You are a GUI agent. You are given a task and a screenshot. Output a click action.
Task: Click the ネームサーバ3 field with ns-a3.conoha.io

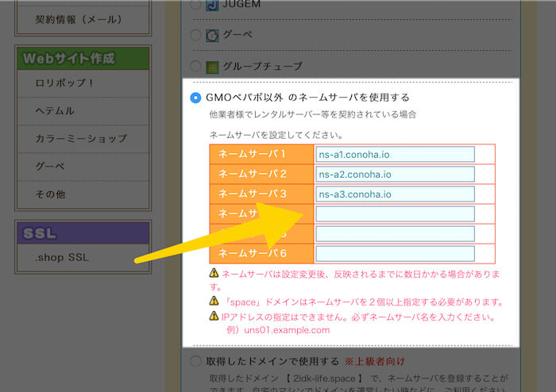point(395,194)
